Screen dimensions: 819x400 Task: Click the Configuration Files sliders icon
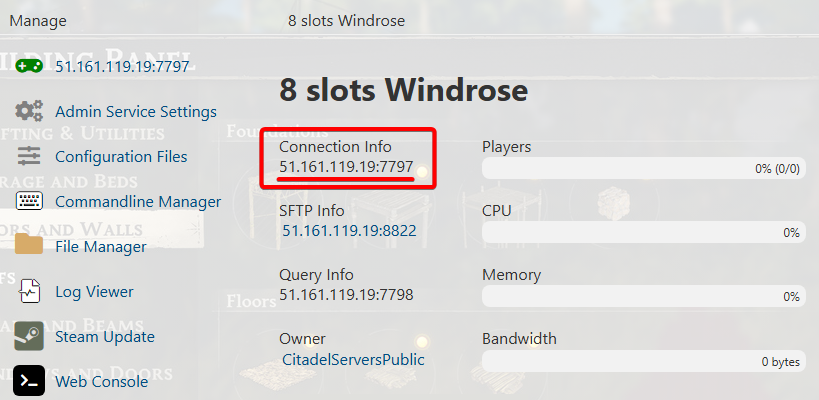coord(29,156)
